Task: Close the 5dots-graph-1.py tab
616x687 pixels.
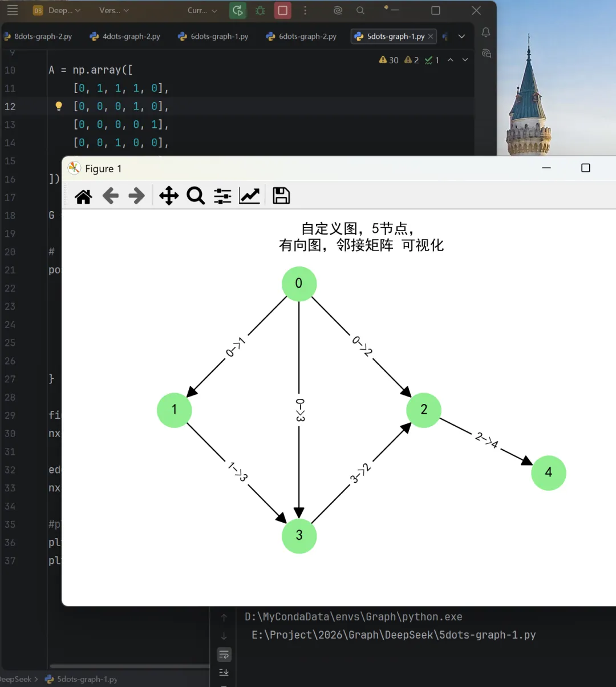Action: [x=431, y=36]
